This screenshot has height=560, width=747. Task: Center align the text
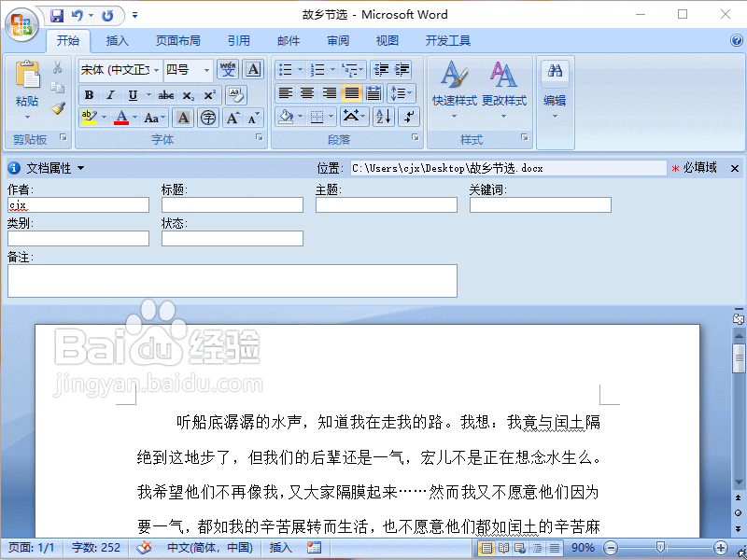click(x=307, y=92)
